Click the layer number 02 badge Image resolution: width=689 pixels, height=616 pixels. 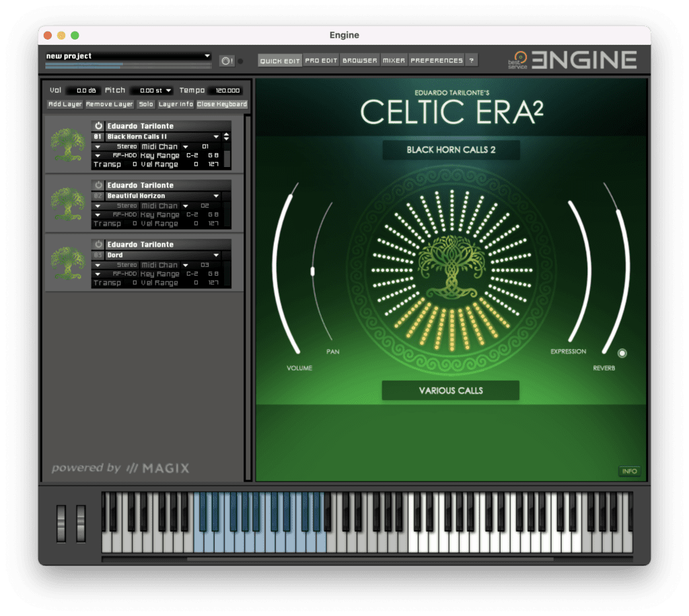98,196
